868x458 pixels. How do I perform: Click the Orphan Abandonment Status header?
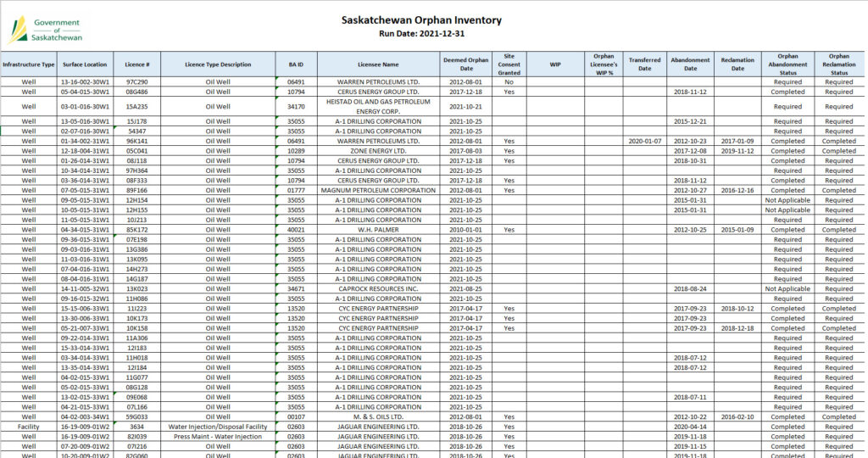click(787, 64)
